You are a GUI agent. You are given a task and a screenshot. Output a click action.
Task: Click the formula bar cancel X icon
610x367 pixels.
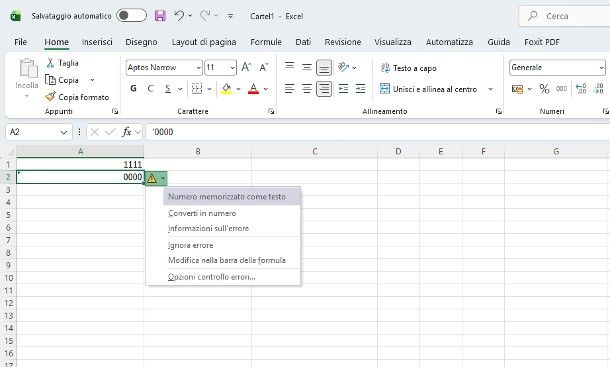pyautogui.click(x=94, y=132)
